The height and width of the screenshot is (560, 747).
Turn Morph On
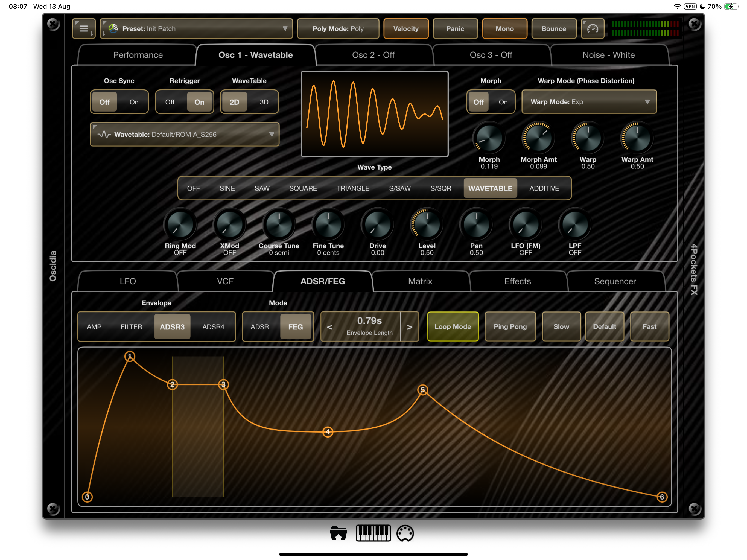point(503,102)
